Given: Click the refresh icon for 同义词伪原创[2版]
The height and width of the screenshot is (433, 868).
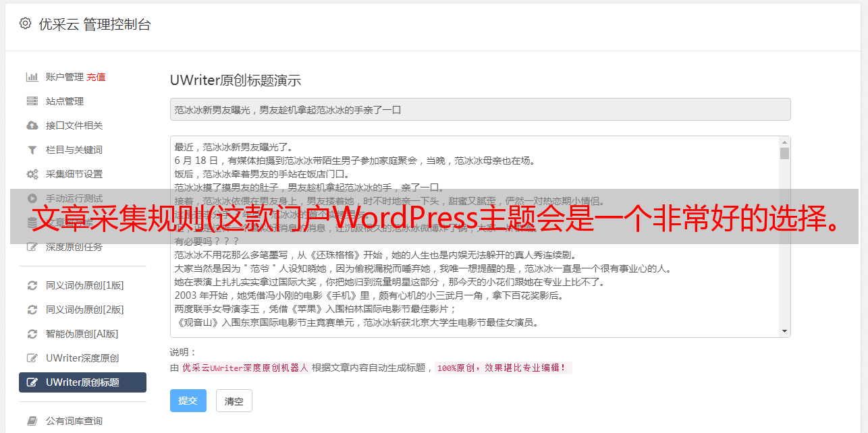Looking at the screenshot, I should (x=32, y=310).
